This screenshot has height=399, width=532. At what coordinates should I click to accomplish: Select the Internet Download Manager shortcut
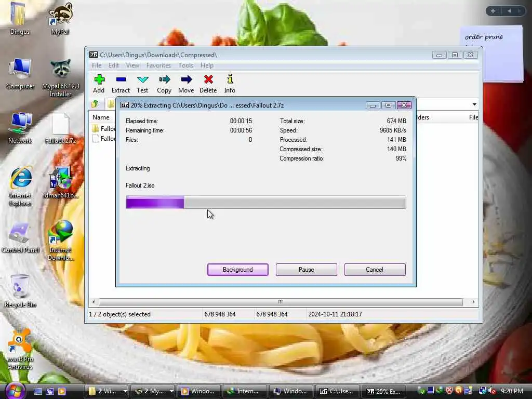pos(60,240)
